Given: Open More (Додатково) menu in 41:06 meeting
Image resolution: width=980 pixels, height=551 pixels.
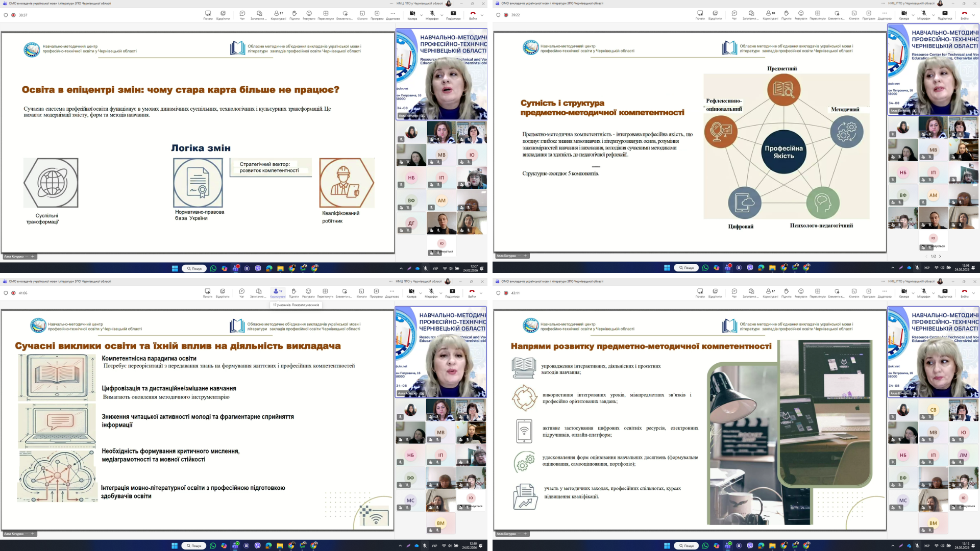Looking at the screenshot, I should 391,293.
